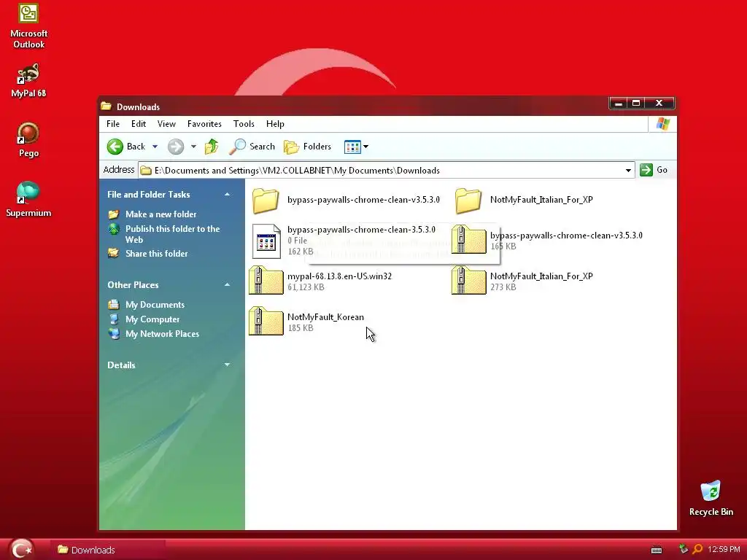This screenshot has height=560, width=747.
Task: Toggle the Folders pane button
Action: pyautogui.click(x=307, y=147)
